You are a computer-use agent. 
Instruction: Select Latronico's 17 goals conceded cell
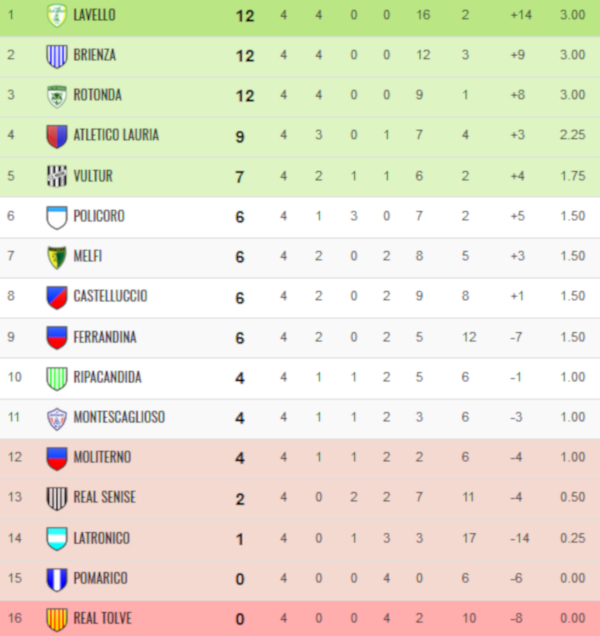(469, 539)
